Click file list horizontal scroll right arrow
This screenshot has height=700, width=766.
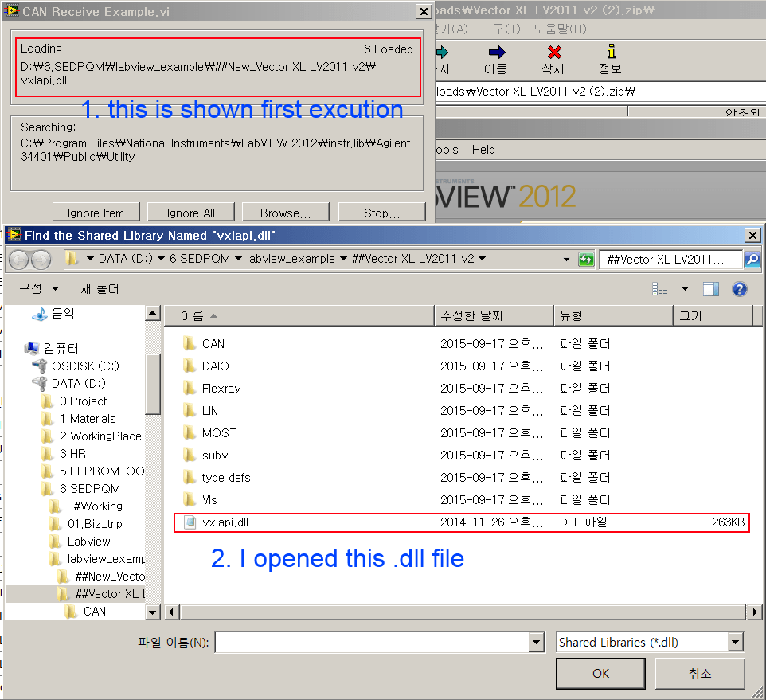click(x=755, y=612)
